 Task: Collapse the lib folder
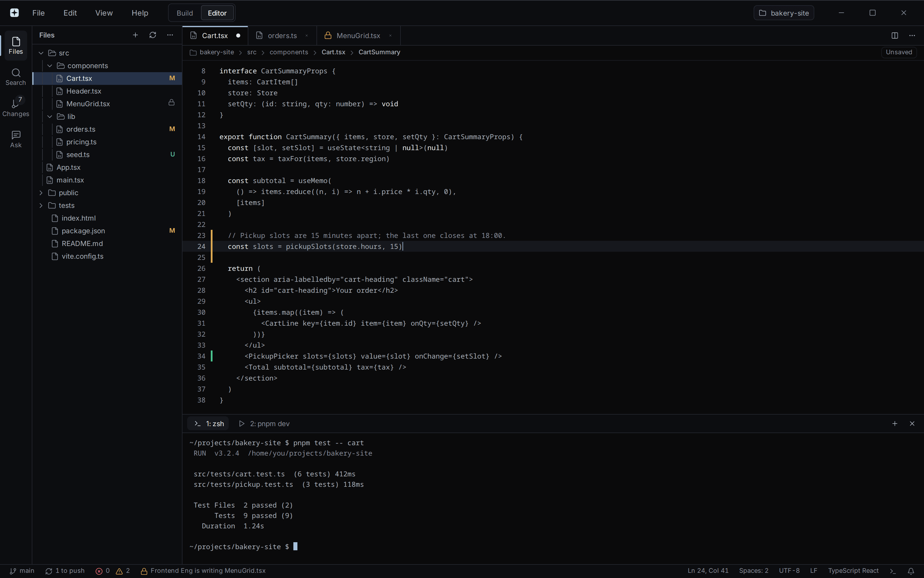(x=50, y=117)
